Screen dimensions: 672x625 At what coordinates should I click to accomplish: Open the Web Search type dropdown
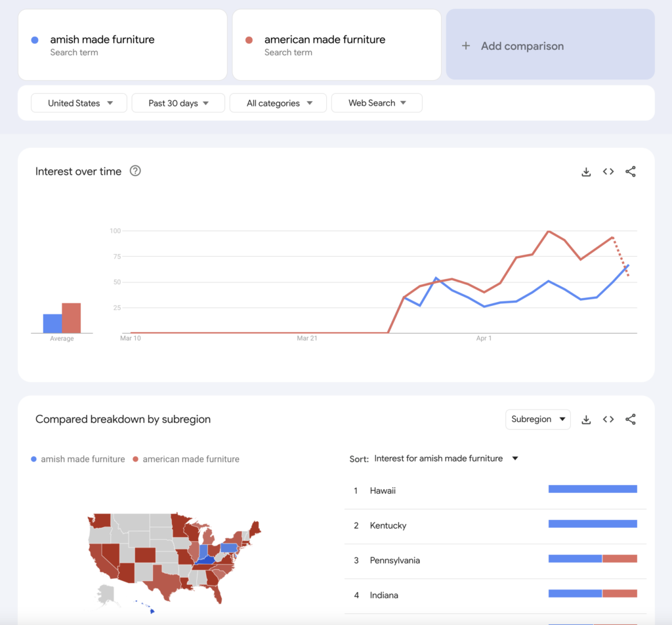[x=377, y=102]
